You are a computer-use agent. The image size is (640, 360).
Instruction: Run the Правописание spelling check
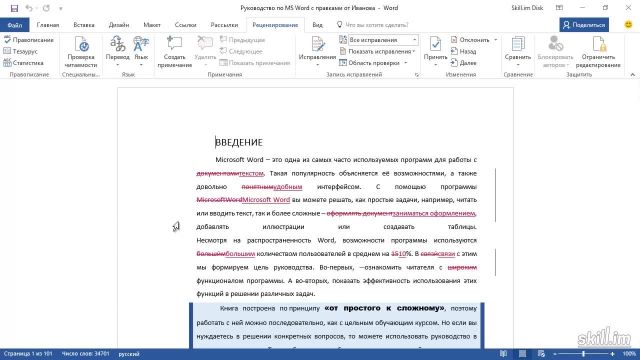click(x=29, y=40)
